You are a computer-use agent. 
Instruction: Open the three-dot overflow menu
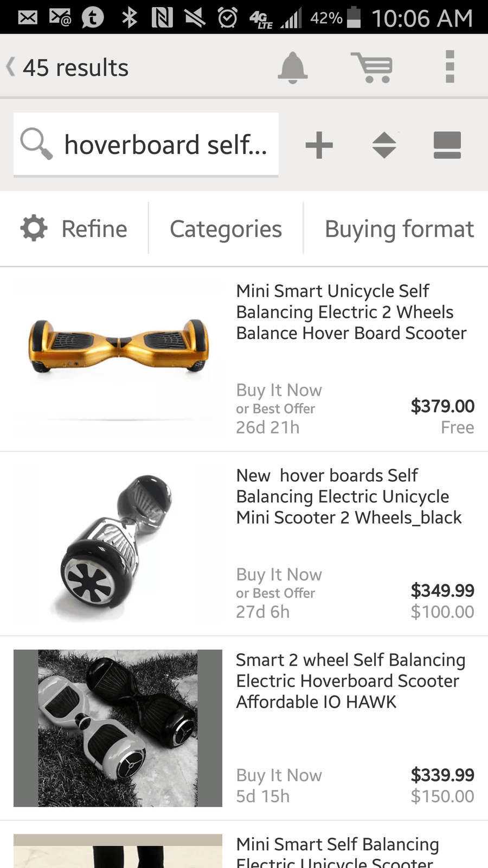450,67
